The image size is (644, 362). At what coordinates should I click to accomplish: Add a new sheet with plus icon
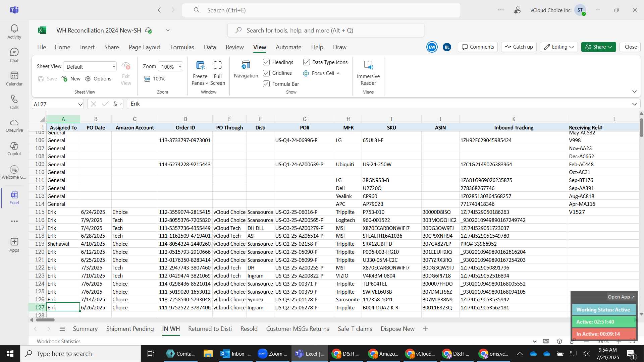425,329
